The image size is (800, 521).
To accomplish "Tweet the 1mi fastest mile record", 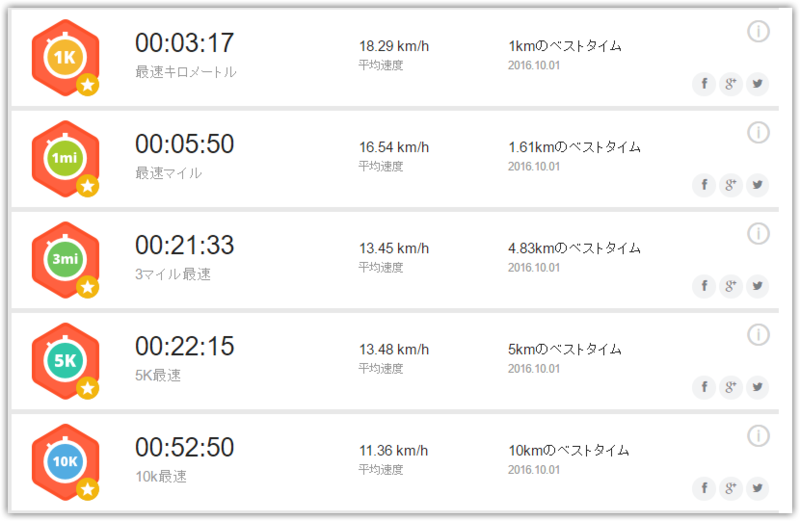I will pos(757,184).
